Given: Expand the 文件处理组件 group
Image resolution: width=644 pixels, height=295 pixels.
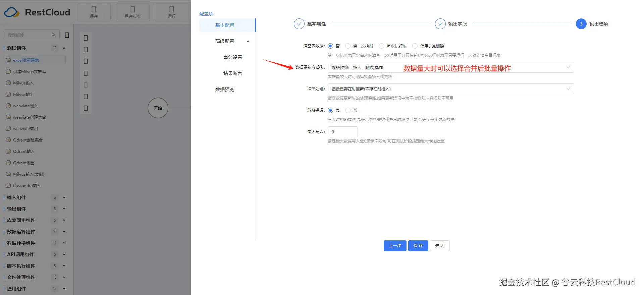Looking at the screenshot, I should 64,277.
